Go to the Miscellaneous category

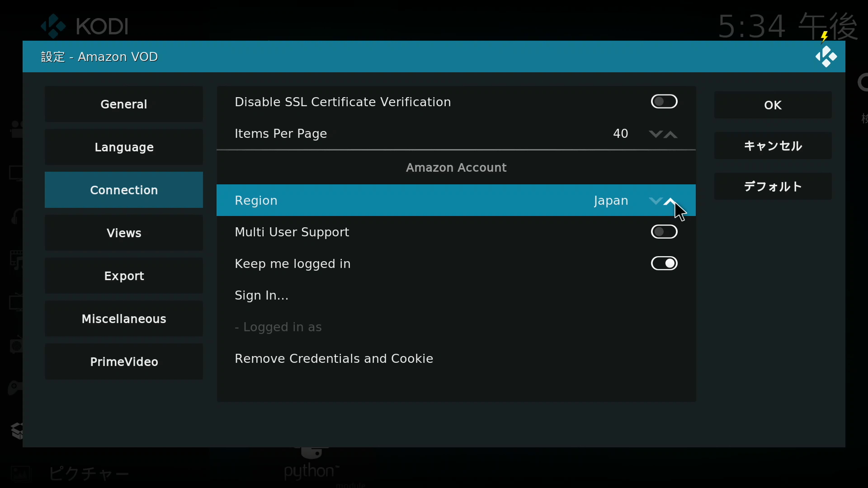pos(124,319)
